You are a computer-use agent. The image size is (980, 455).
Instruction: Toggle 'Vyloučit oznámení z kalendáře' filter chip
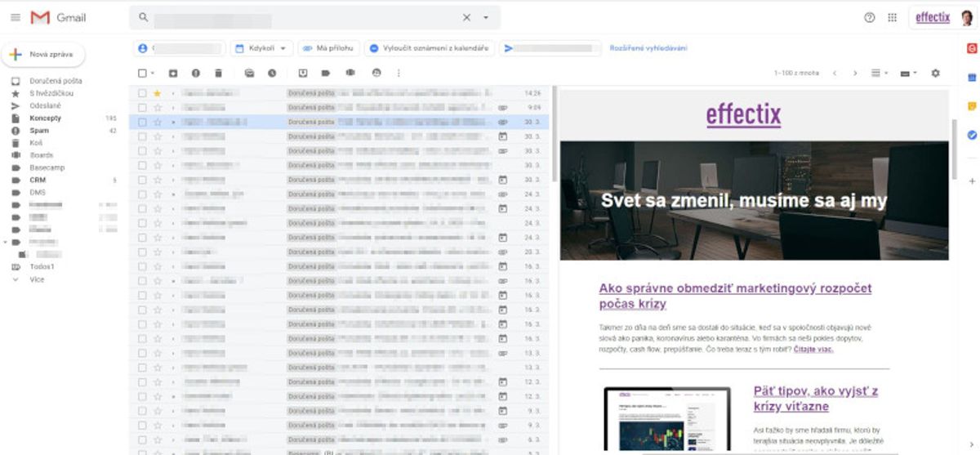(430, 48)
